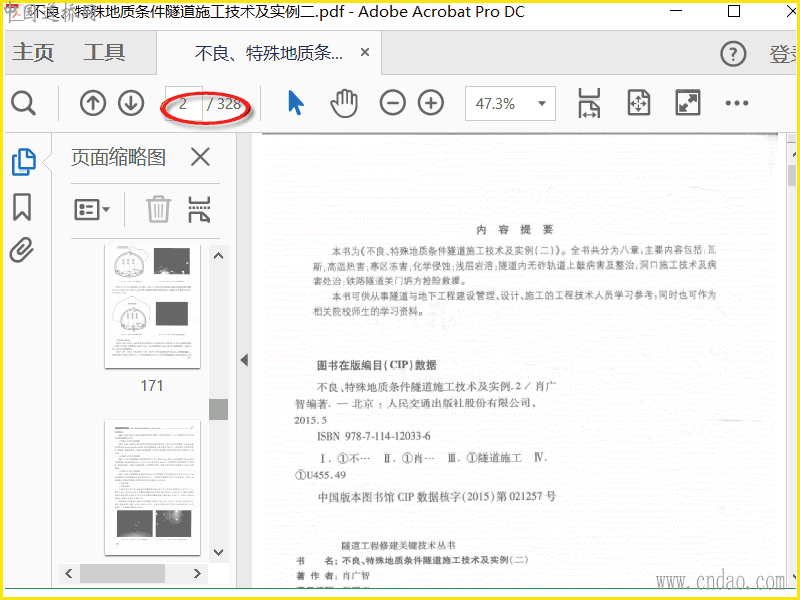The width and height of the screenshot is (800, 600).
Task: Go to next page arrow
Action: (131, 104)
